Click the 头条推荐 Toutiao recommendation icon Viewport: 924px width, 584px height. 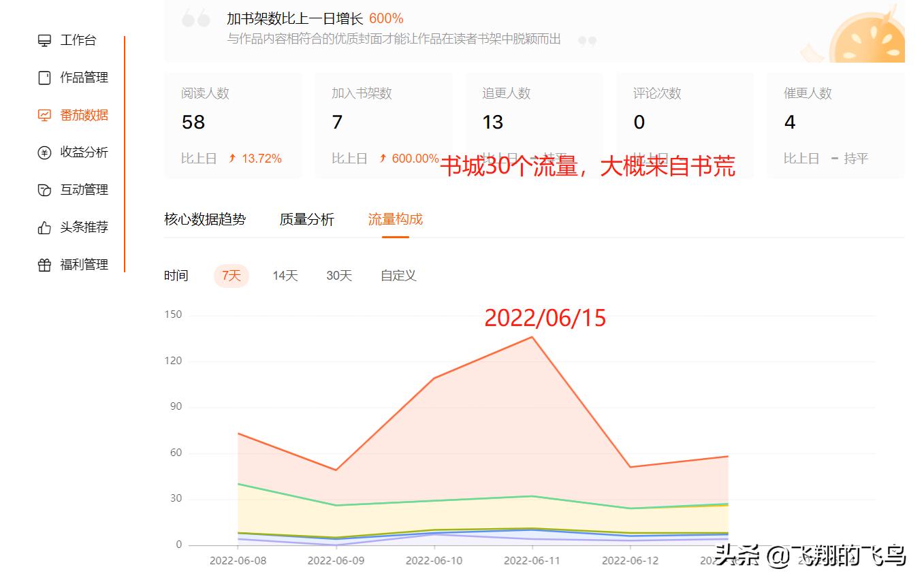click(x=44, y=227)
